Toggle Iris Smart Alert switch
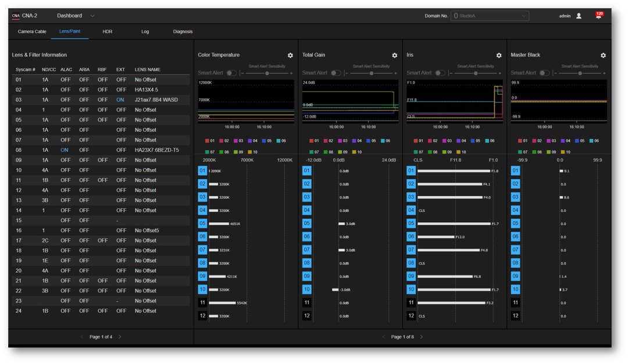628x364 pixels. [x=440, y=73]
